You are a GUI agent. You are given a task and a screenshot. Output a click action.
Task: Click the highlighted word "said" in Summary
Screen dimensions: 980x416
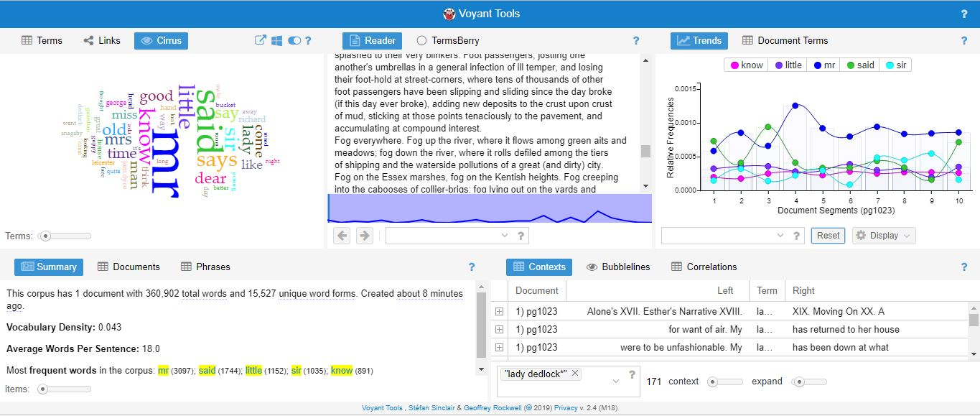tap(207, 371)
